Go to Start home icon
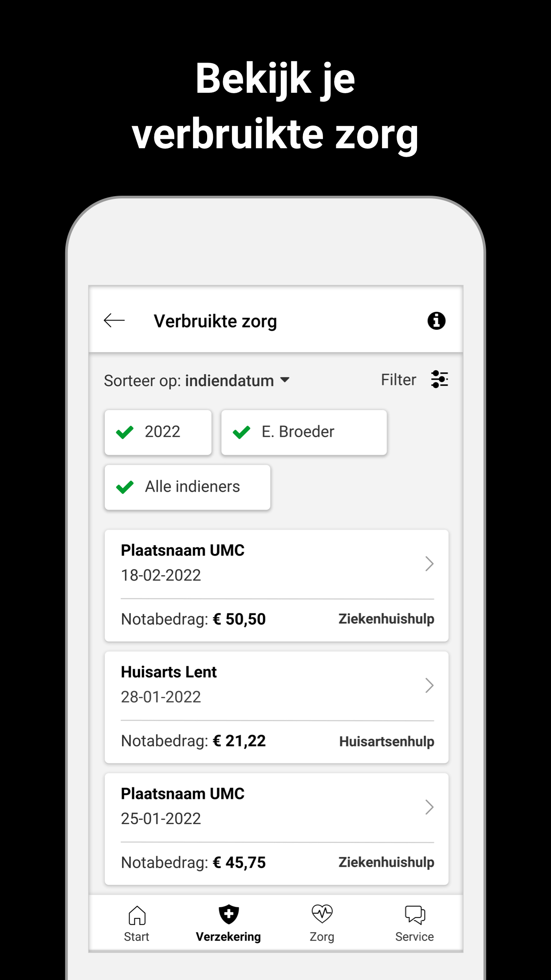This screenshot has width=551, height=980. [137, 915]
